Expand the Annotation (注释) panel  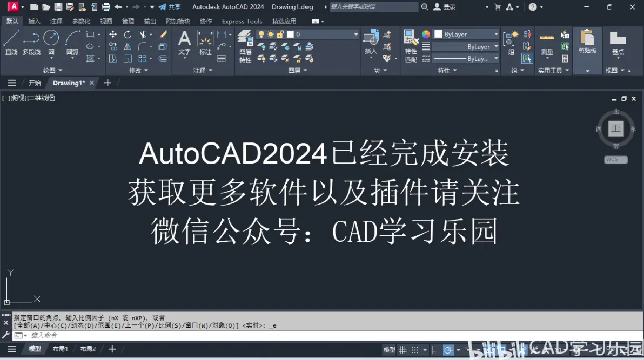203,71
